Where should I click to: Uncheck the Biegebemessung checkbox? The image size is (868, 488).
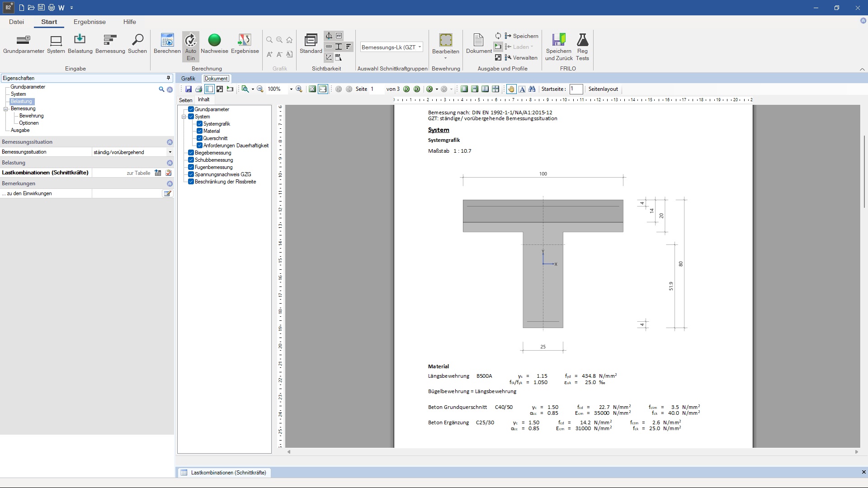(191, 153)
